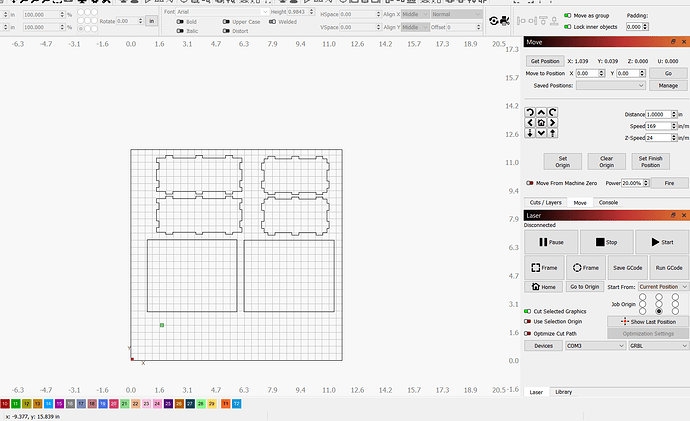Click the Distance field stepper arrows
This screenshot has width=690, height=421.
click(674, 114)
